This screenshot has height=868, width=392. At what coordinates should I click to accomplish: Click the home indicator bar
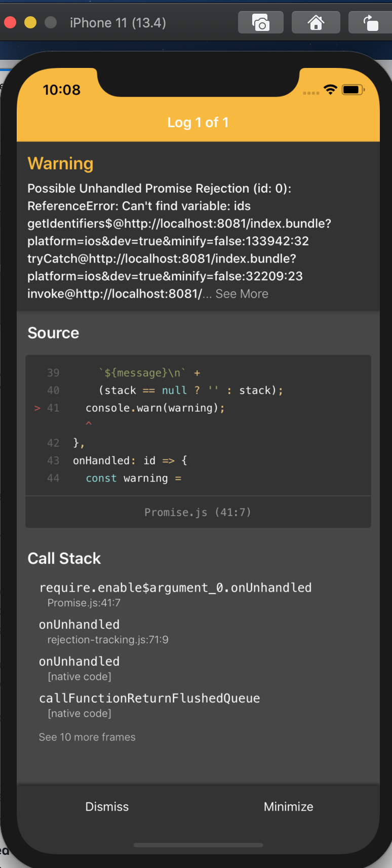point(198,845)
